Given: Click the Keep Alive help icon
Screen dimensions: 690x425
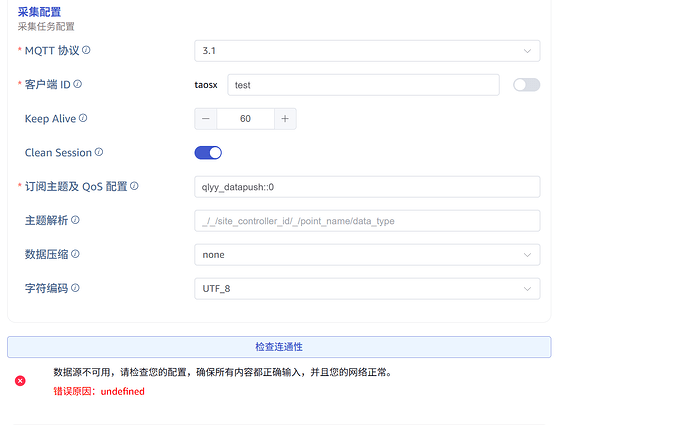Looking at the screenshot, I should [x=83, y=118].
